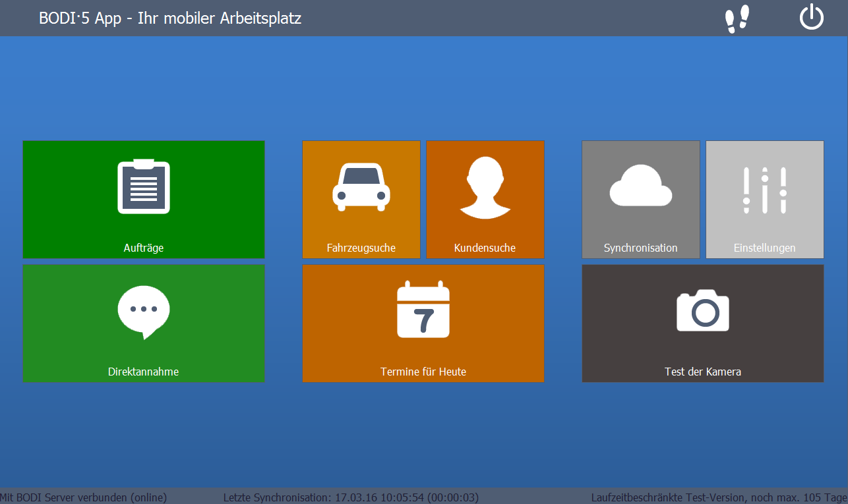
Task: Open the calendar icon showing 7
Action: [423, 310]
